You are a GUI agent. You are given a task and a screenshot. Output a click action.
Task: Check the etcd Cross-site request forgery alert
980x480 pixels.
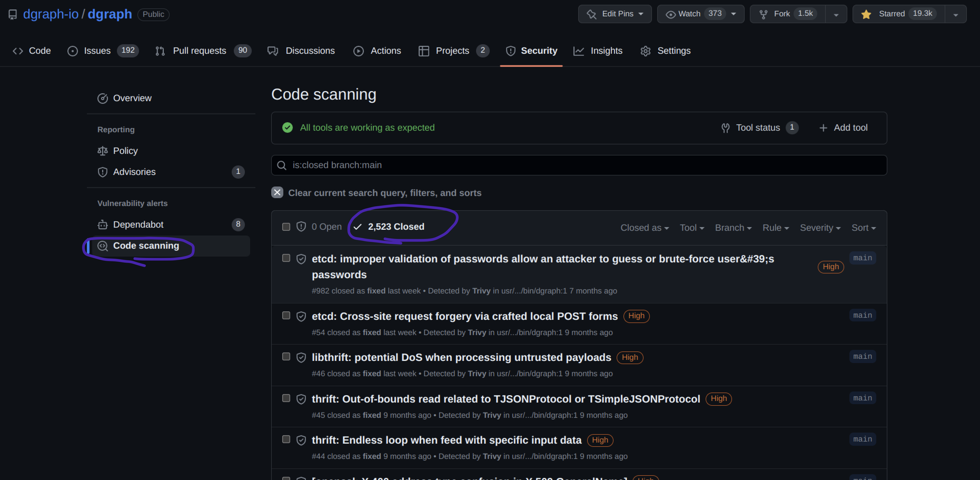point(286,316)
